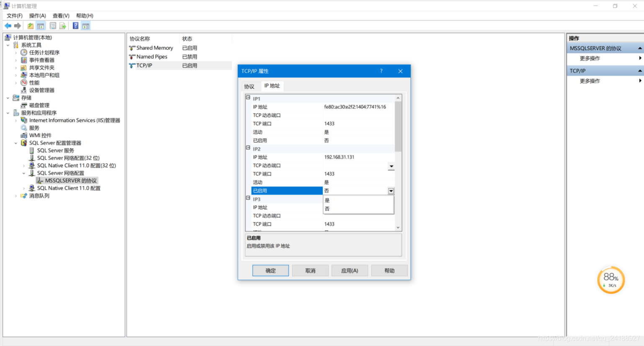The height and width of the screenshot is (346, 644).
Task: Click the property grid scrollbar thumb
Action: [398, 126]
